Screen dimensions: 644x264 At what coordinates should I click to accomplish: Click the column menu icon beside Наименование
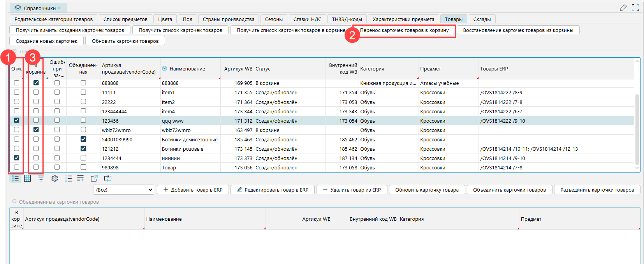coord(164,69)
